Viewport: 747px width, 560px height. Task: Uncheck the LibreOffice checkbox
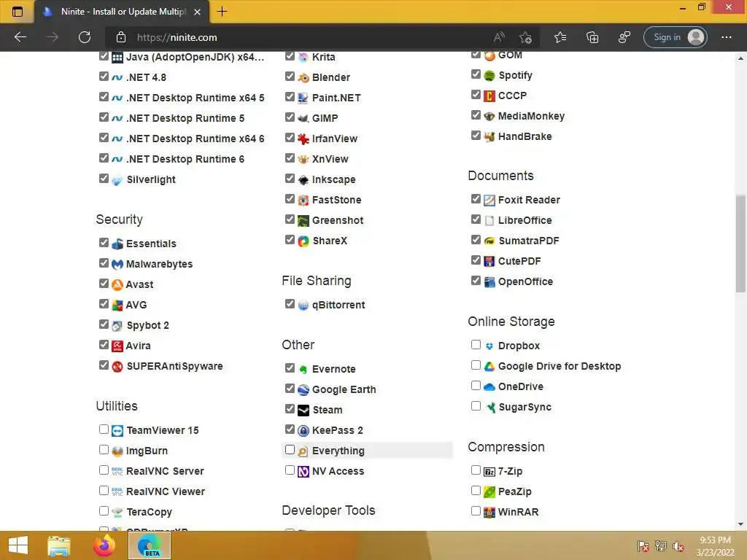[x=476, y=219]
